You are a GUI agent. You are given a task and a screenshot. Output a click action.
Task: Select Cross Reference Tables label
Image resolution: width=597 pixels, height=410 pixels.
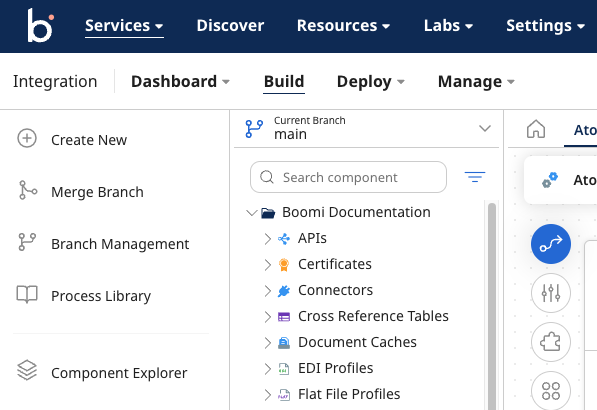(x=373, y=316)
